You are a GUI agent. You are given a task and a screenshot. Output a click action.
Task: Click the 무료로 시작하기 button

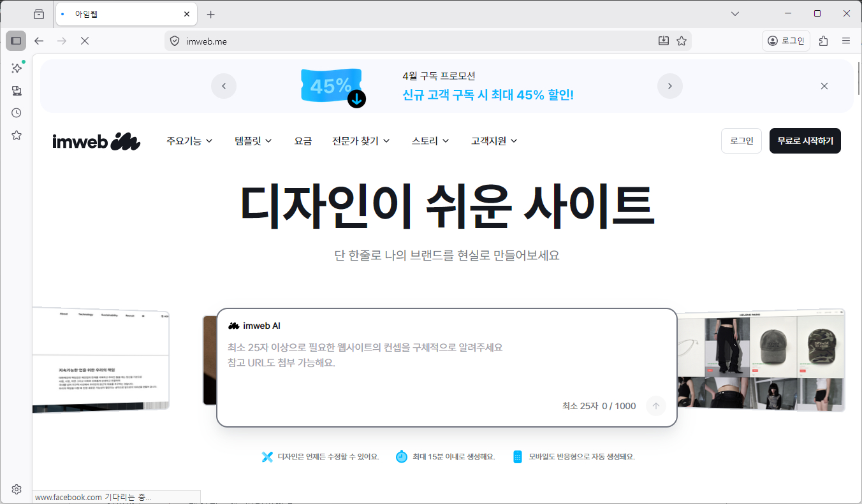(805, 141)
